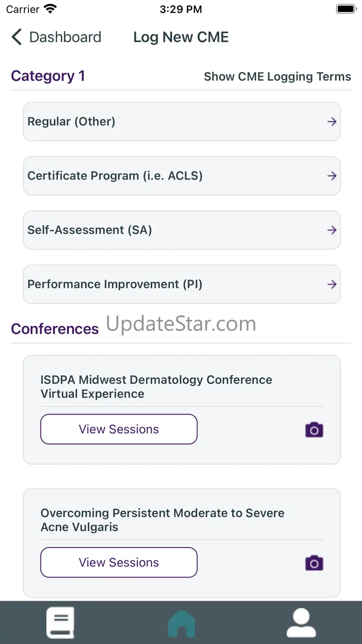The width and height of the screenshot is (362, 644).
Task: Tap the arrow on Performance Improvement (PI)
Action: click(331, 285)
